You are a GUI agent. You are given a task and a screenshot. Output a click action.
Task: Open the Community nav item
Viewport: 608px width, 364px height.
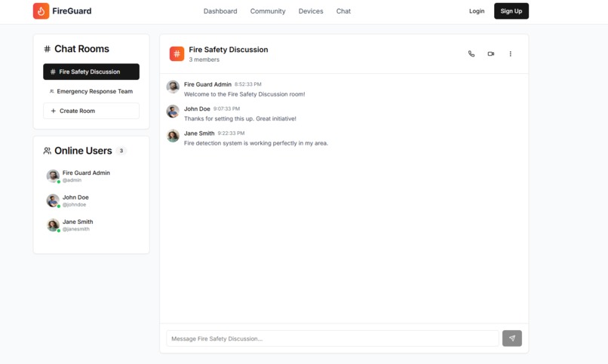[x=268, y=11]
